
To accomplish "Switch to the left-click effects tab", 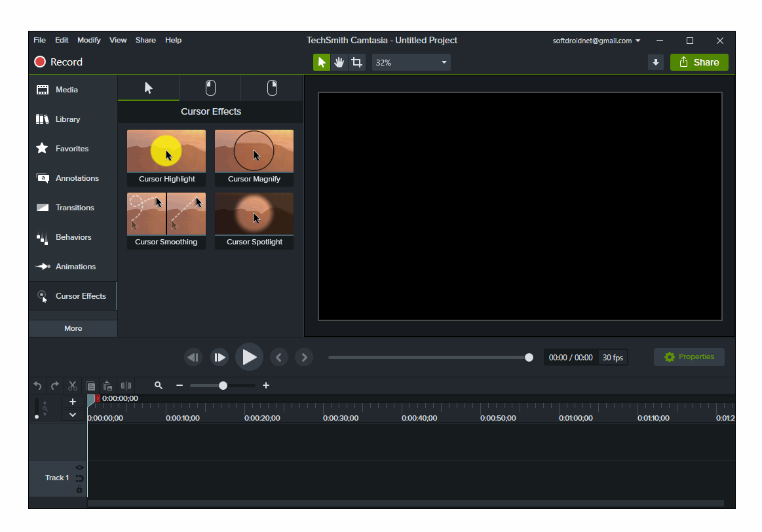I will (x=210, y=88).
